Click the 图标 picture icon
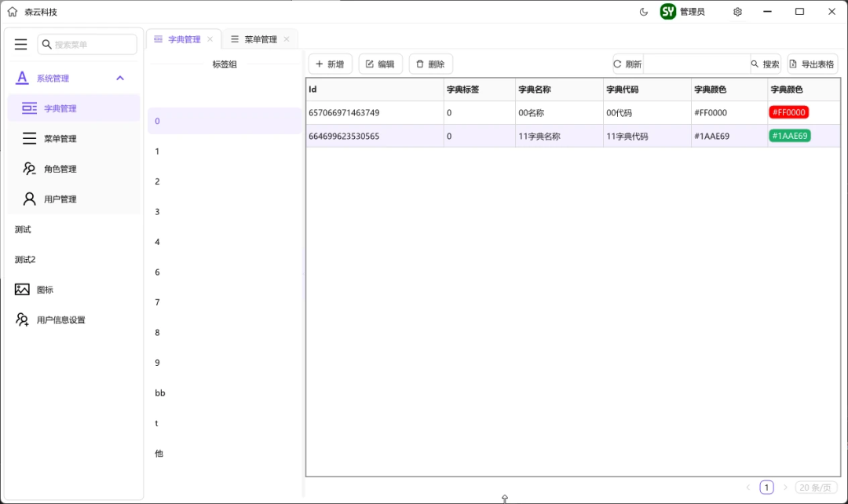The height and width of the screenshot is (504, 848). click(x=22, y=290)
